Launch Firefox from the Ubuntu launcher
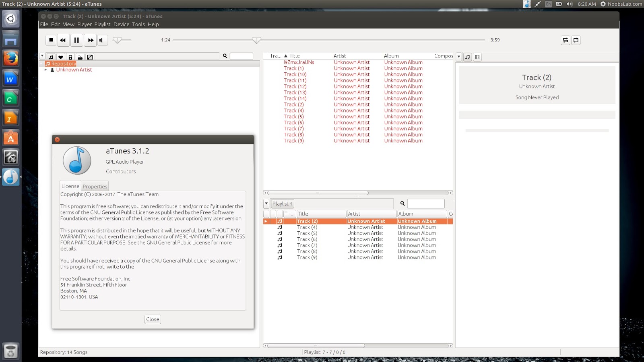 click(x=10, y=58)
